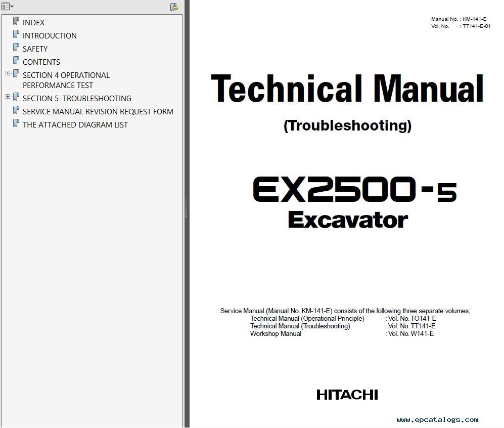This screenshot has width=504, height=428.
Task: Click the bookmark icon beside SECTION 4
Action: [16, 74]
